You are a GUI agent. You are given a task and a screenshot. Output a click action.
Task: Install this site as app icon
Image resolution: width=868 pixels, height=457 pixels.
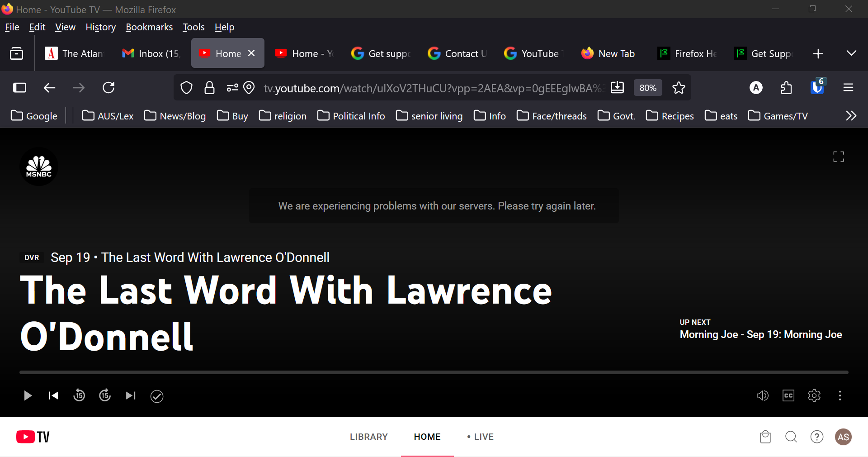pyautogui.click(x=618, y=87)
